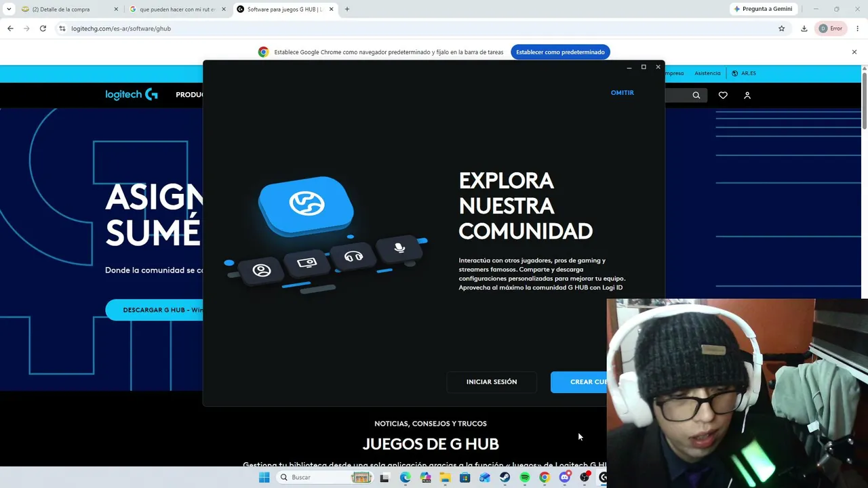Go forward to the next page
The height and width of the screenshot is (488, 868).
pos(26,28)
